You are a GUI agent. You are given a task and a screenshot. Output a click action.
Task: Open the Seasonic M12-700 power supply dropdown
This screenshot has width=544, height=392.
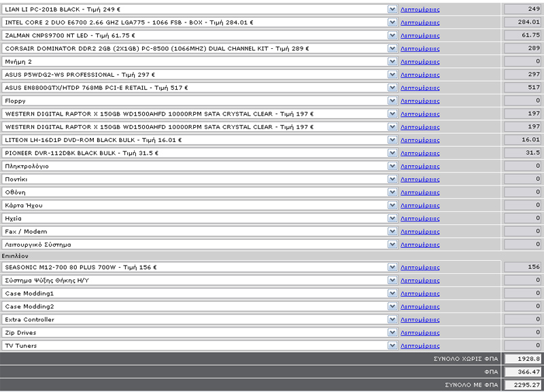tap(392, 267)
